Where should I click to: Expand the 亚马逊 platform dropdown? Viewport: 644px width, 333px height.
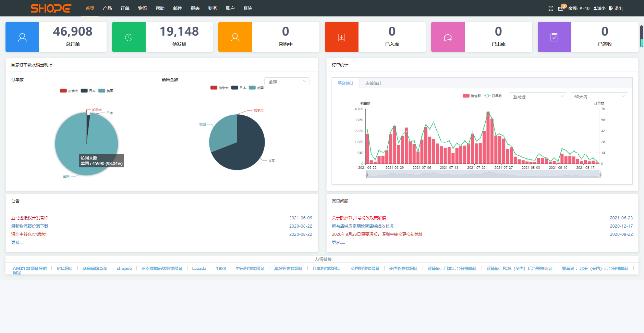(x=537, y=97)
